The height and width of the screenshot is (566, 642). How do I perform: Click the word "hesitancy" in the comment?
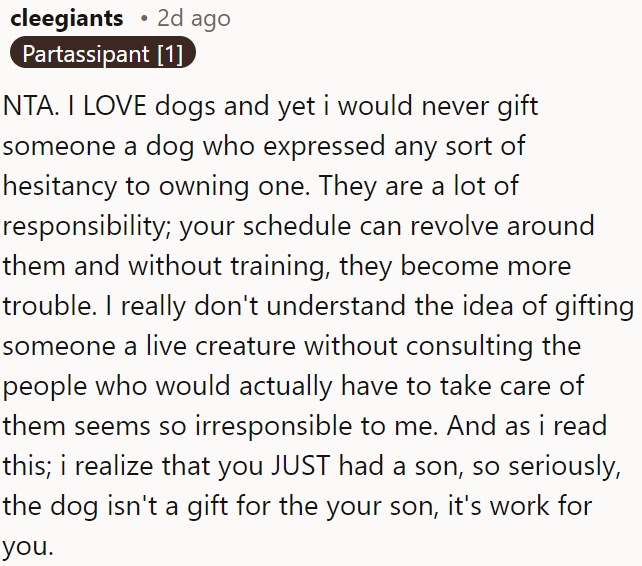[x=62, y=186]
